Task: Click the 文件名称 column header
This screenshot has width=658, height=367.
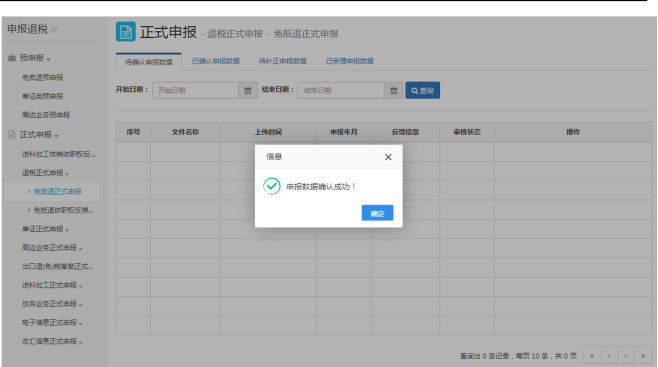Action: pos(185,132)
